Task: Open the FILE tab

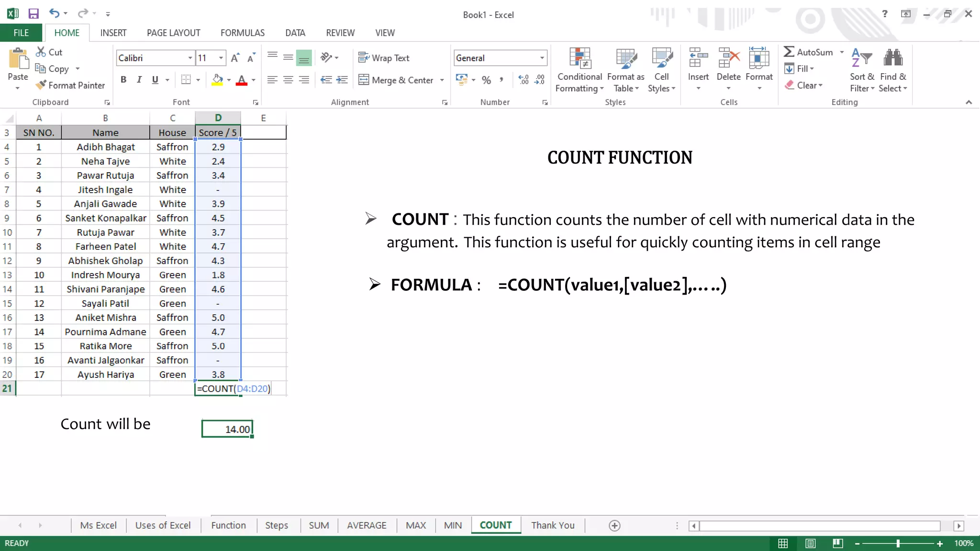Action: coord(21,33)
